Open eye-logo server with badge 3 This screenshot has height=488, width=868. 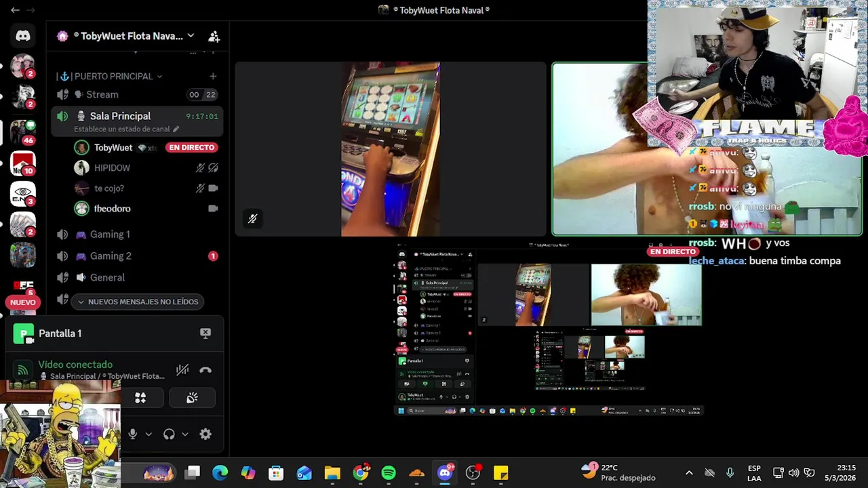(x=22, y=195)
